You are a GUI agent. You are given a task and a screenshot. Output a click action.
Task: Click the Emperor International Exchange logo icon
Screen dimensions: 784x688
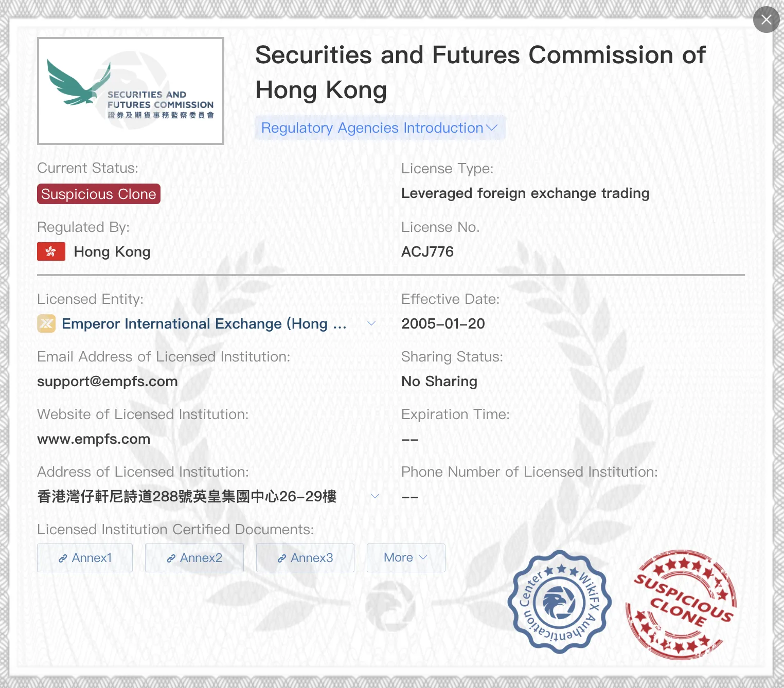pyautogui.click(x=46, y=323)
